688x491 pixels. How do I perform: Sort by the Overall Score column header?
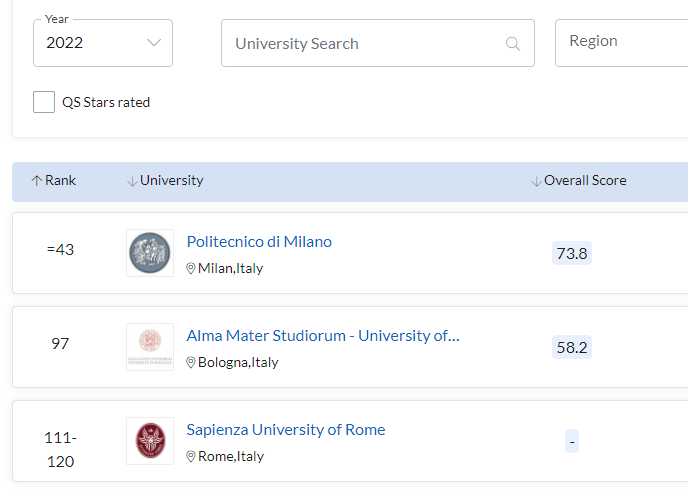coord(585,181)
